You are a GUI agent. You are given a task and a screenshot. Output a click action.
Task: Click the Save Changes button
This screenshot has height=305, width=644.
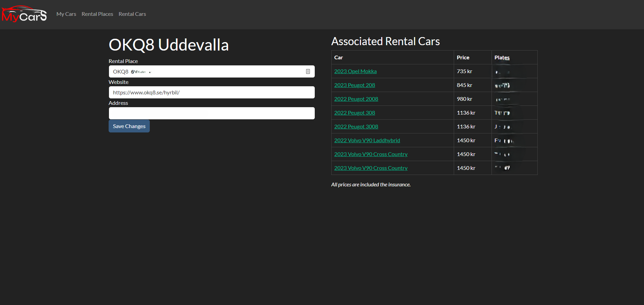coord(129,126)
